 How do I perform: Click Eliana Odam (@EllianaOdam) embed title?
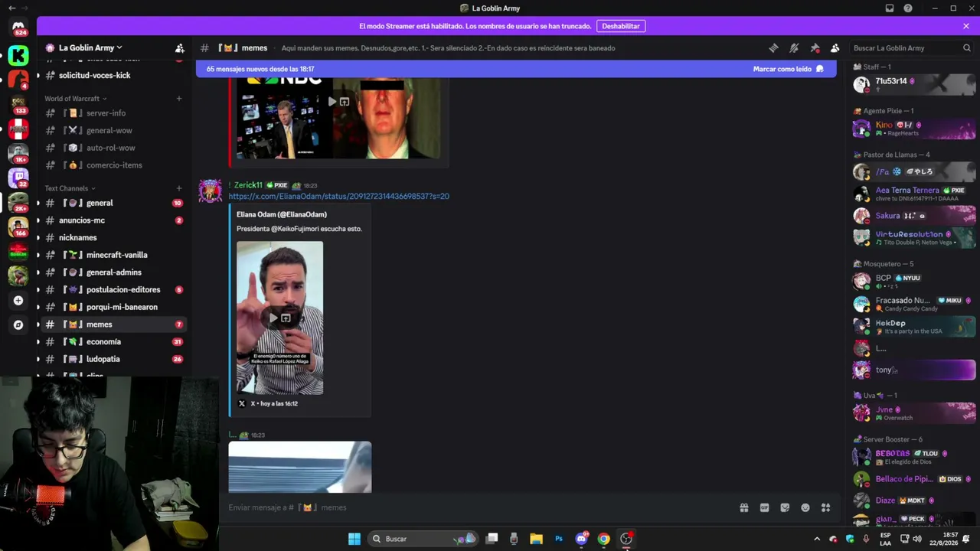(x=282, y=214)
